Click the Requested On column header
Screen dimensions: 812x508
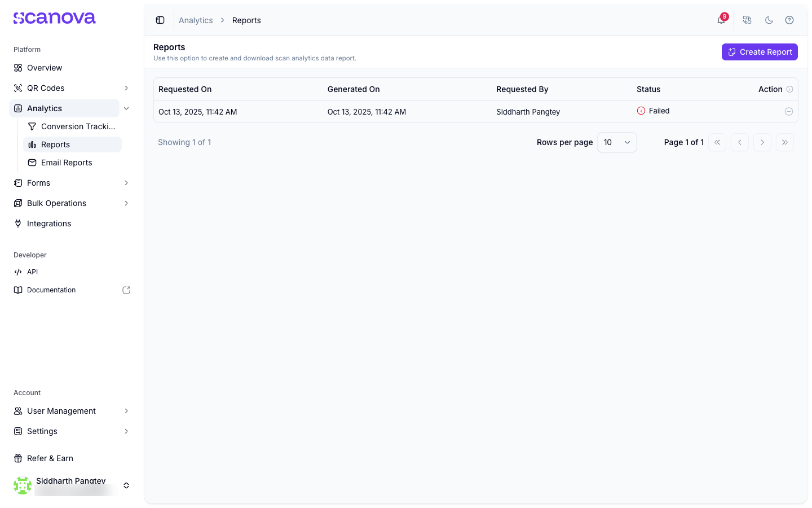point(185,89)
